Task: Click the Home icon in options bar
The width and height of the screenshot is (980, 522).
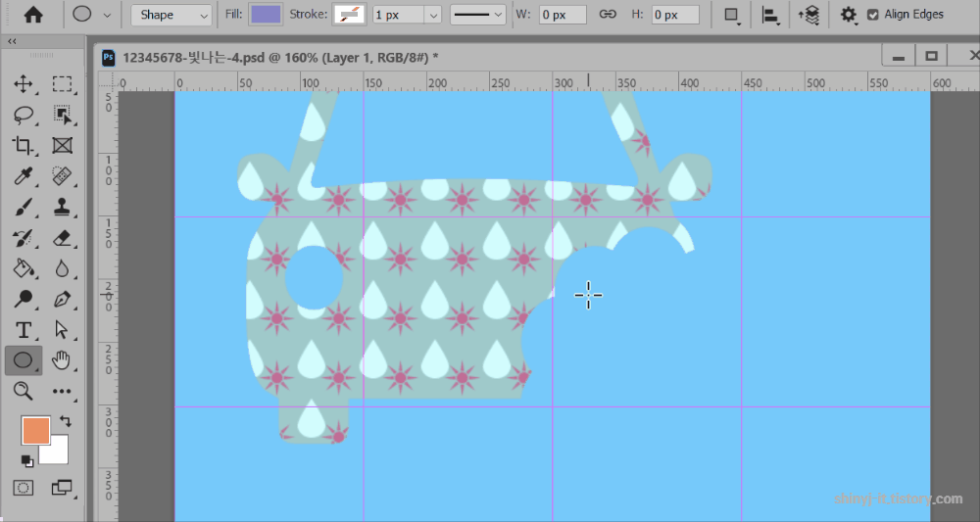Action: tap(33, 15)
